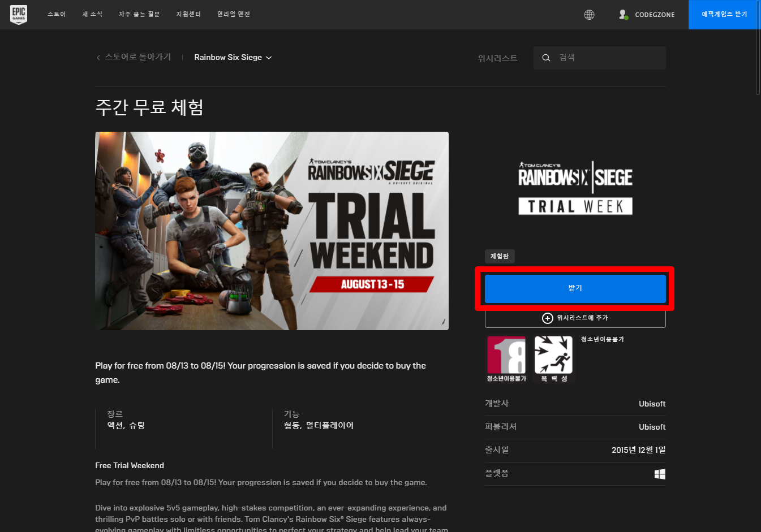Viewport: 761px width, 532px height.
Task: Click the 에픽게임즈 받기 button
Action: pyautogui.click(x=724, y=14)
